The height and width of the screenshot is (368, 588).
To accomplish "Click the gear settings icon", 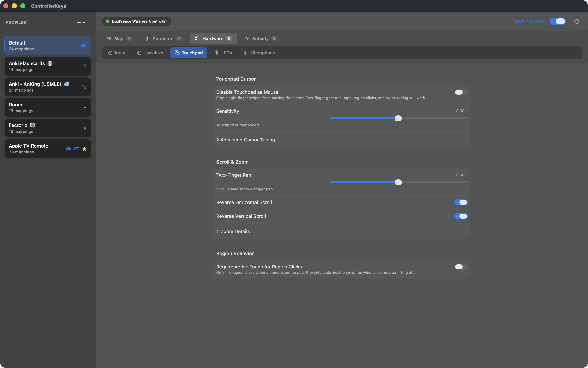I will [577, 21].
